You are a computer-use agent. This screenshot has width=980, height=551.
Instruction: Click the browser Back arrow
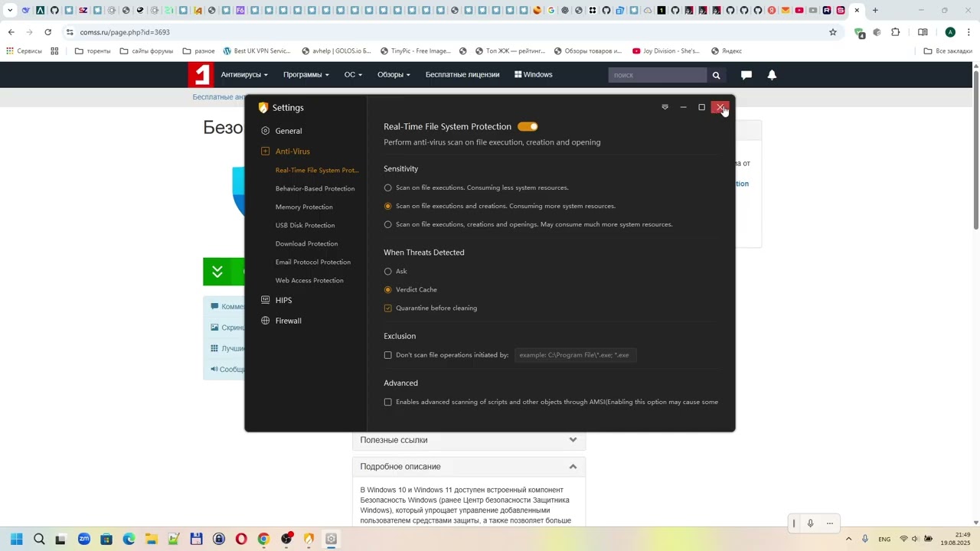pos(11,32)
